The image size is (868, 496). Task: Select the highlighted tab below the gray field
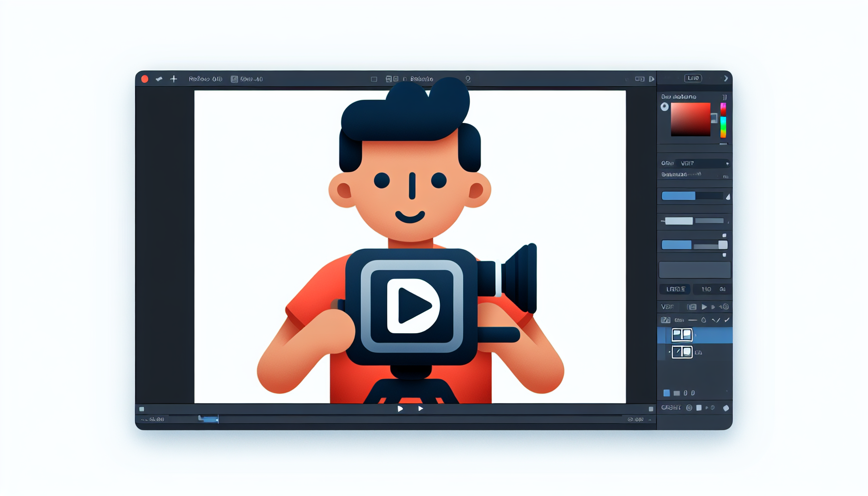675,289
